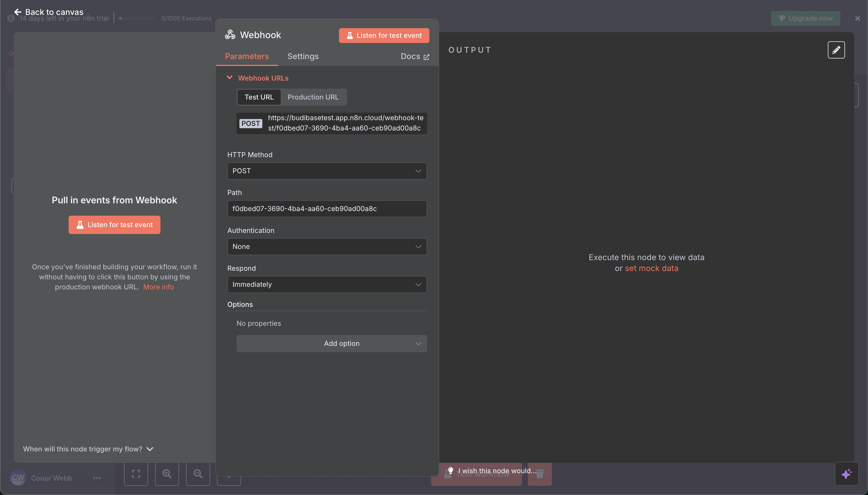
Task: Switch to Production URL toggle
Action: pyautogui.click(x=313, y=97)
